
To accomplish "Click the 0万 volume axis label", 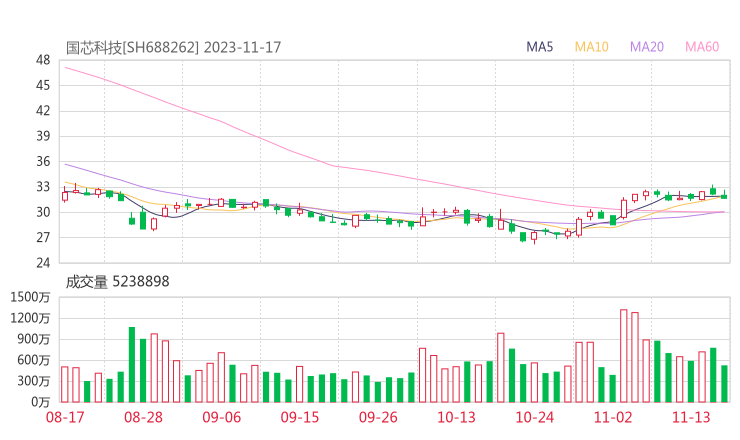I will pyautogui.click(x=41, y=402).
